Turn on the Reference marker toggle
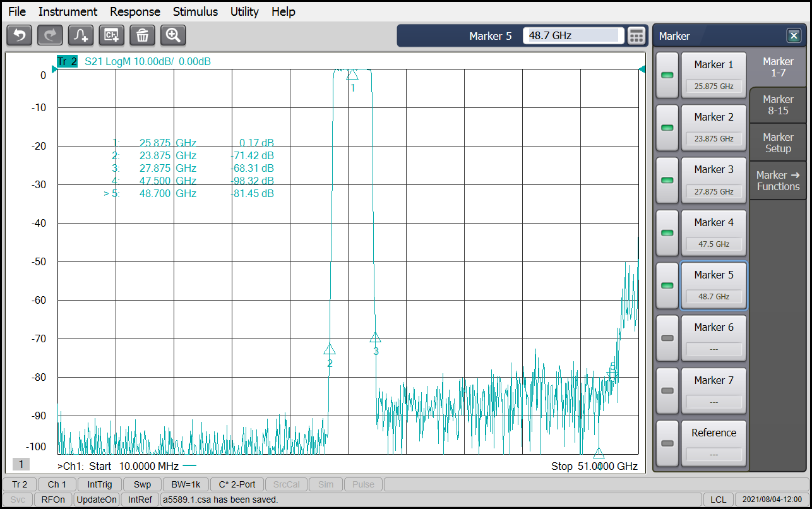This screenshot has height=509, width=812. 667,443
